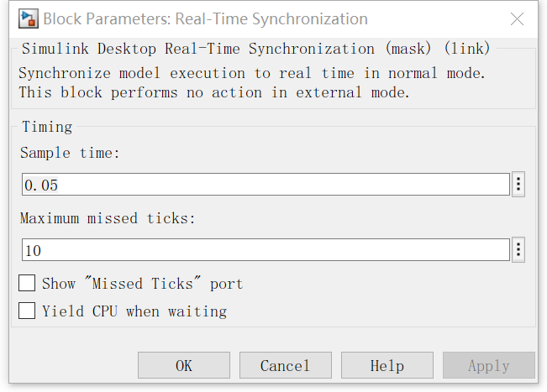
Task: Click the Maximum missed ticks: label
Action: click(108, 218)
